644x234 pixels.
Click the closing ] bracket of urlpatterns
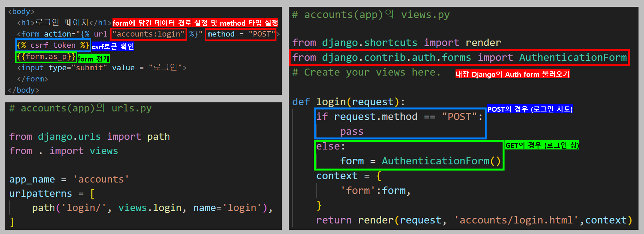(12, 222)
